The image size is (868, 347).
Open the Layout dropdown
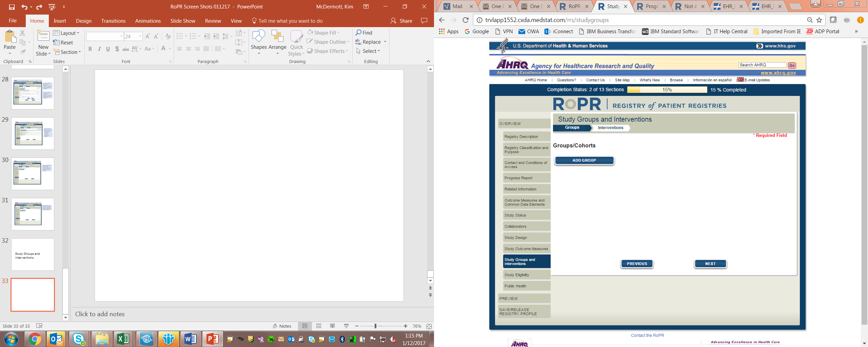[66, 33]
